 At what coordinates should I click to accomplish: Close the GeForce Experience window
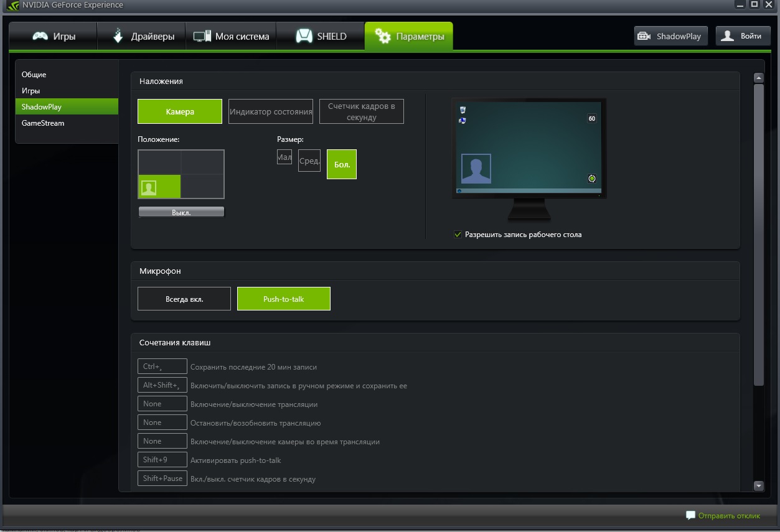[769, 4]
